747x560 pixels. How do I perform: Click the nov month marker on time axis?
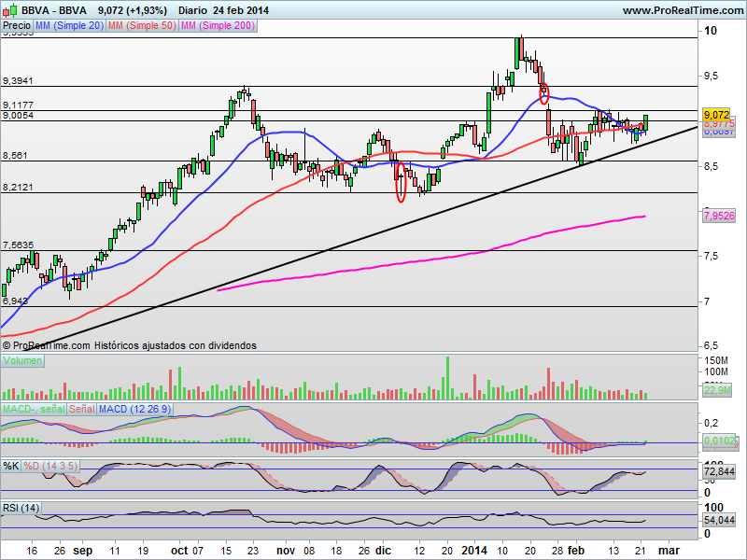[286, 551]
